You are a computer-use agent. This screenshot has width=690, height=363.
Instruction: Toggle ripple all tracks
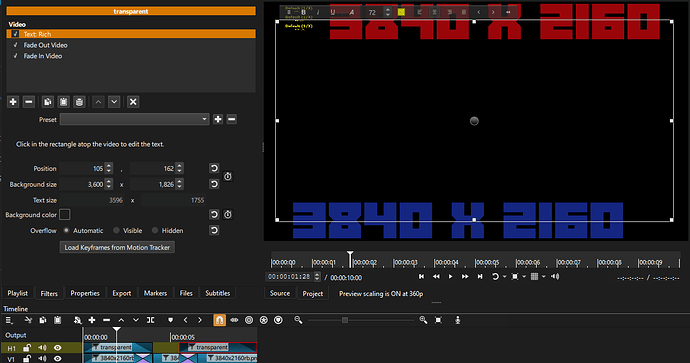pyautogui.click(x=264, y=320)
